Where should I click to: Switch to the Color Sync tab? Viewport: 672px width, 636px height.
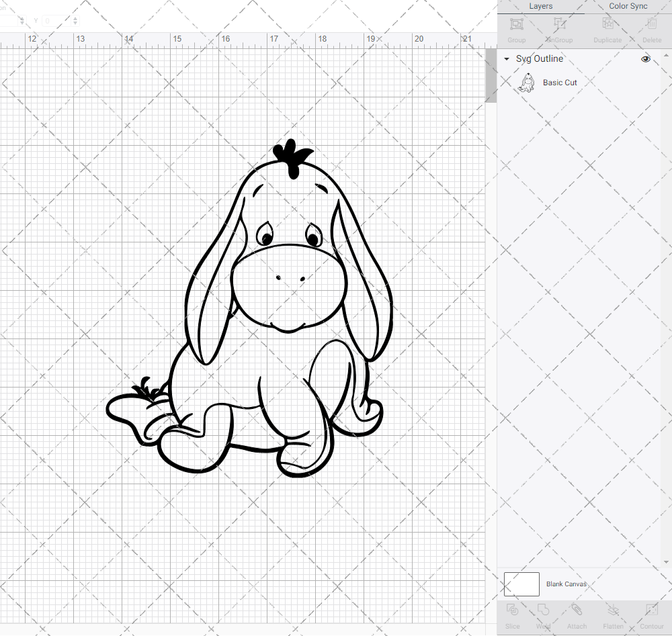(x=628, y=6)
